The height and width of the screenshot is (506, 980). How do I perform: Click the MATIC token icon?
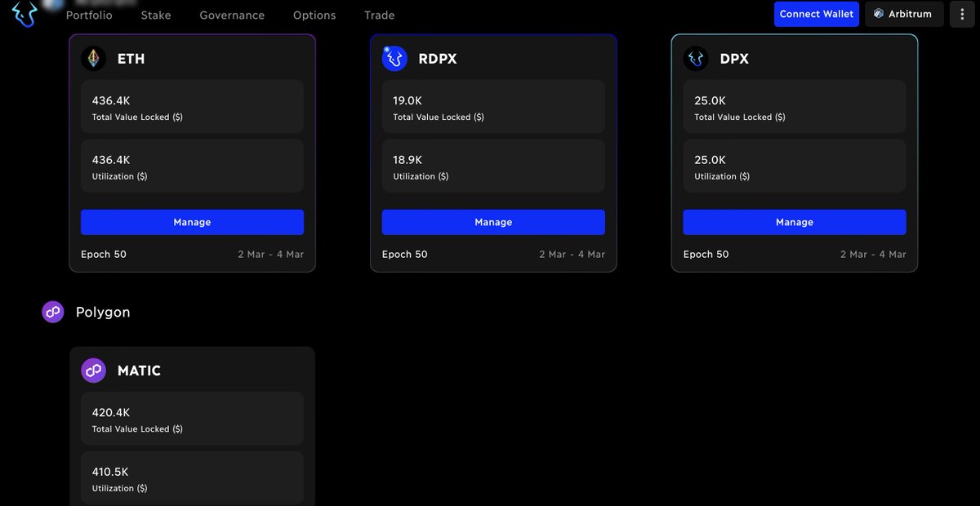coord(93,371)
